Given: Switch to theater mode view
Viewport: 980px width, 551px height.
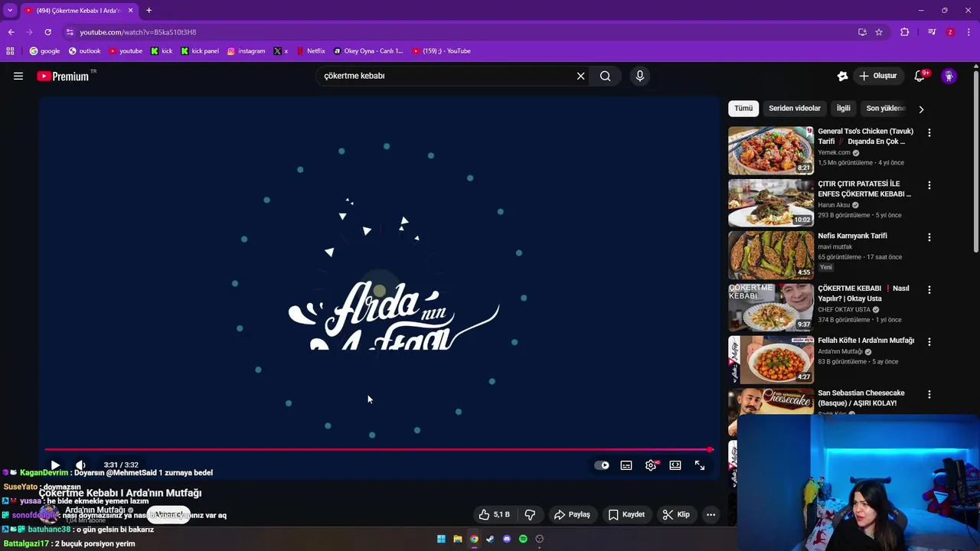Looking at the screenshot, I should (x=675, y=465).
